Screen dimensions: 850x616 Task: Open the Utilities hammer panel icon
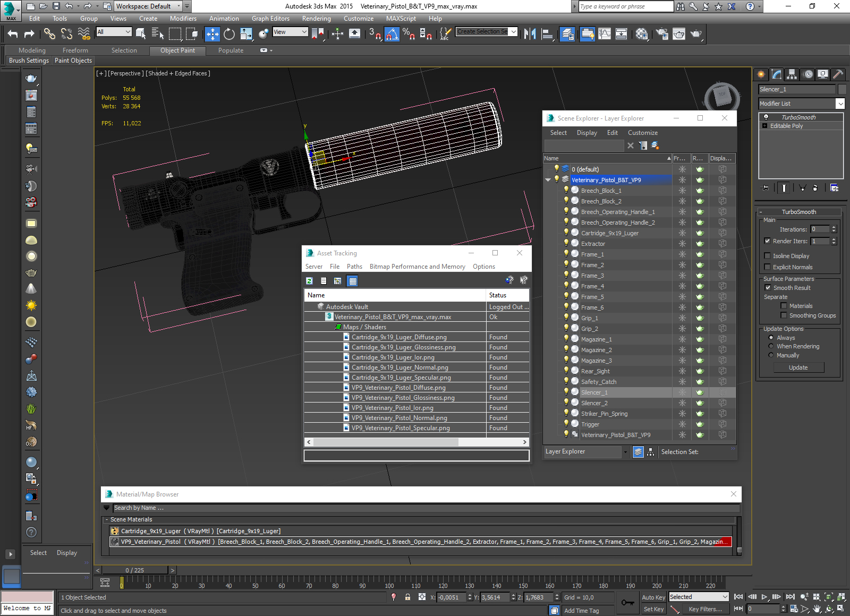(x=838, y=74)
